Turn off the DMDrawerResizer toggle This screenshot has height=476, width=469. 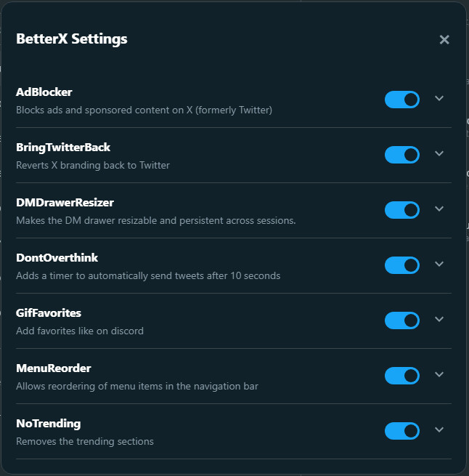[x=402, y=210]
